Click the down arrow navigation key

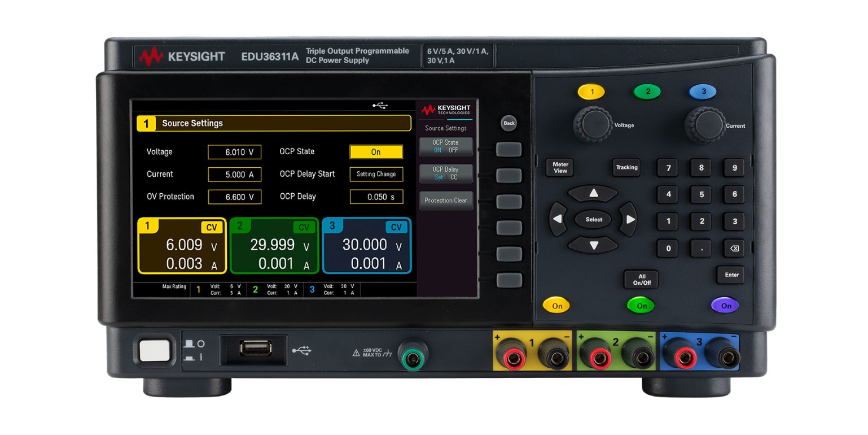(593, 245)
